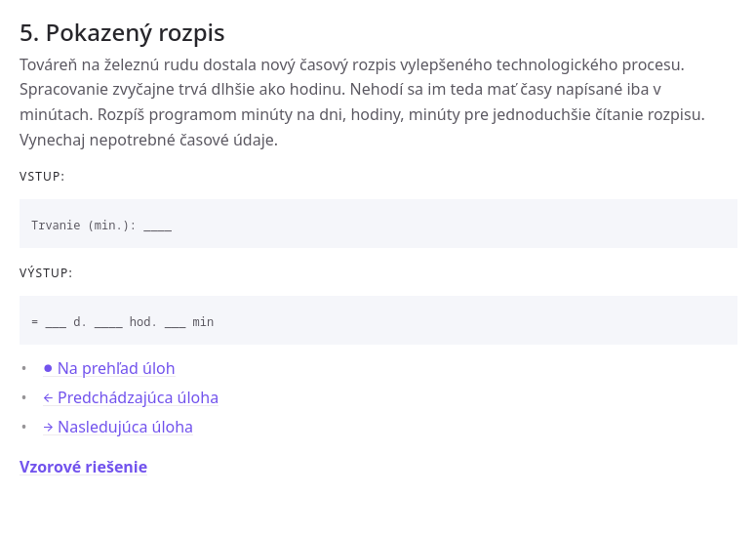Click the bullet beside Predchádzajúca úloha
This screenshot has width=756, height=536.
point(24,398)
